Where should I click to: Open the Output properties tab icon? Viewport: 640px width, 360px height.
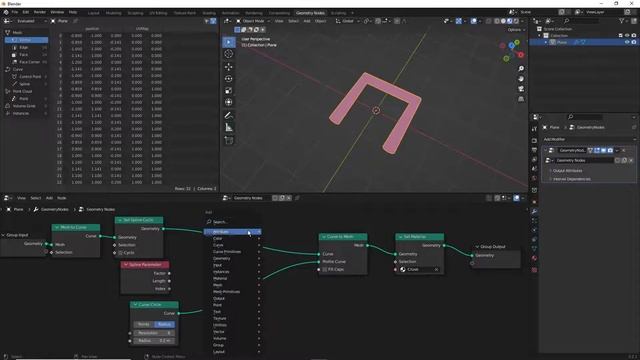point(534,150)
